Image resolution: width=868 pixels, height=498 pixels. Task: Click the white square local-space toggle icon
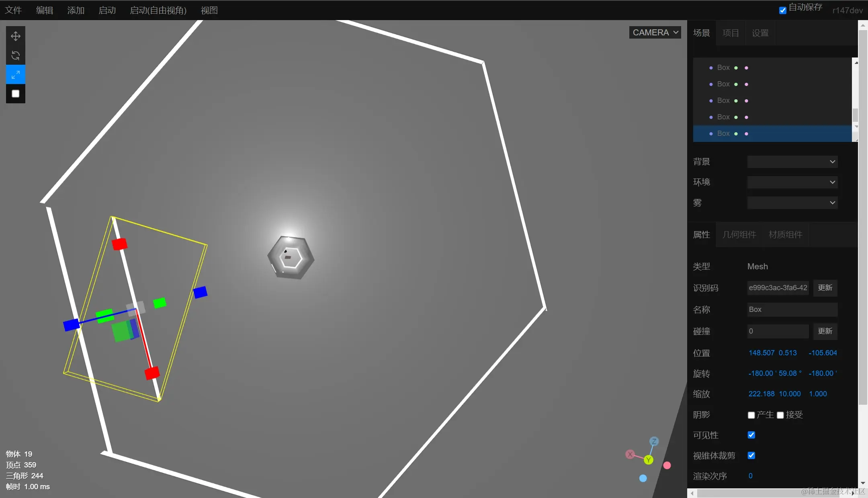coord(16,94)
